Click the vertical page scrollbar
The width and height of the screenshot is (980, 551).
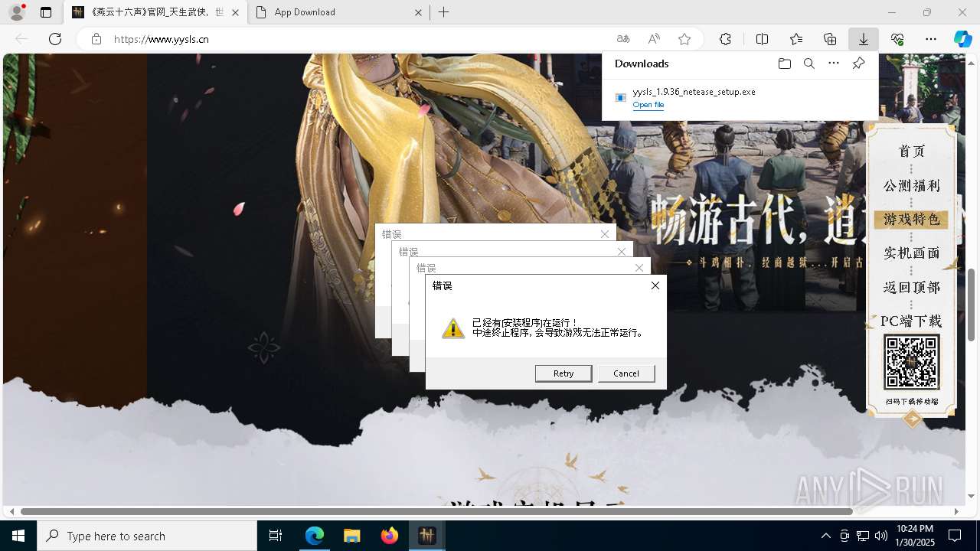[x=972, y=305]
